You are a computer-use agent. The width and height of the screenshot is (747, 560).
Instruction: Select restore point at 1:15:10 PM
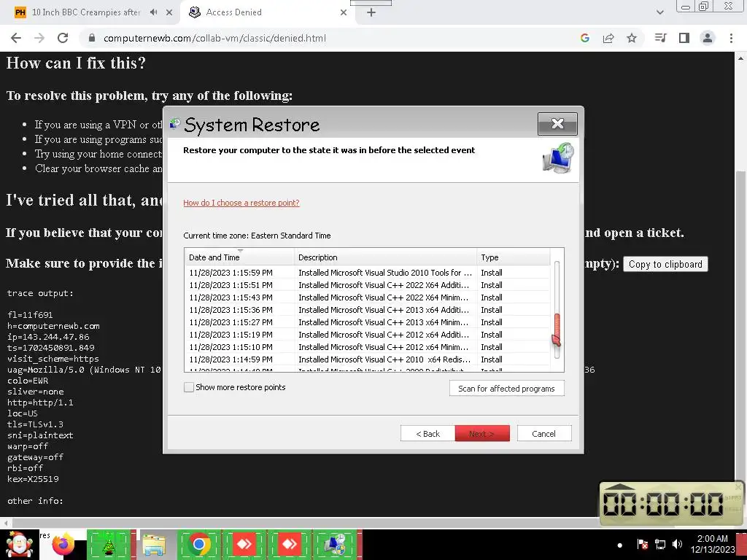pyautogui.click(x=368, y=347)
